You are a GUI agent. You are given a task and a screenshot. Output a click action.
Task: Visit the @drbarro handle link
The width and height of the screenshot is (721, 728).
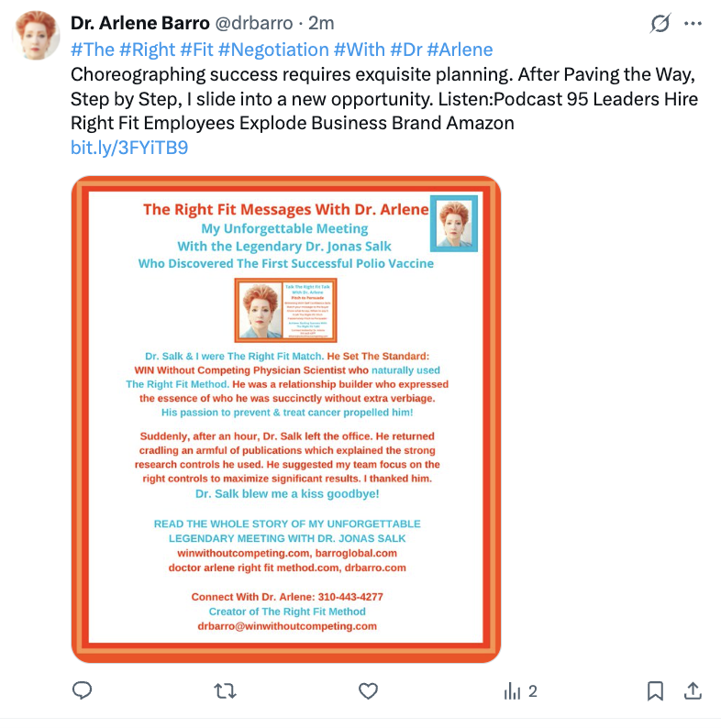point(254,23)
